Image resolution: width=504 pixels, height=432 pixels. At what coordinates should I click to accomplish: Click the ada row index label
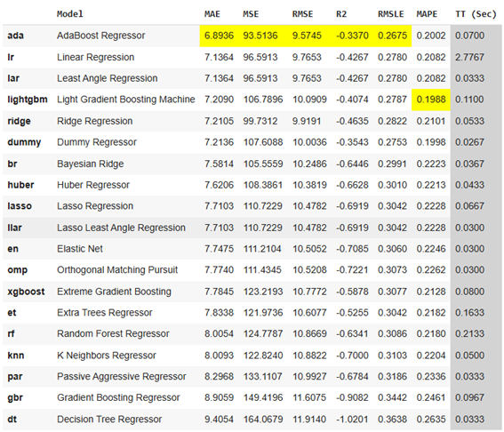15,36
